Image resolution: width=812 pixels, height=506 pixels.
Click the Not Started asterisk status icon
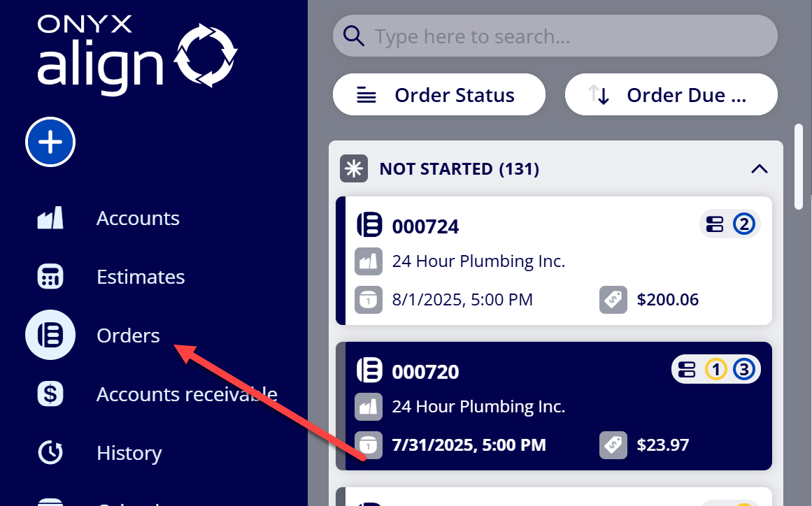(354, 168)
